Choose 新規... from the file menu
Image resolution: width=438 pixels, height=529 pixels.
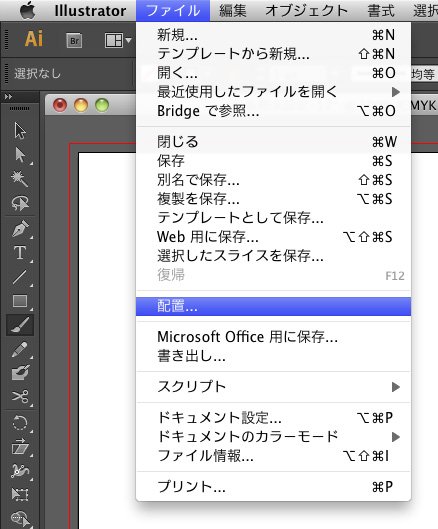coord(273,35)
